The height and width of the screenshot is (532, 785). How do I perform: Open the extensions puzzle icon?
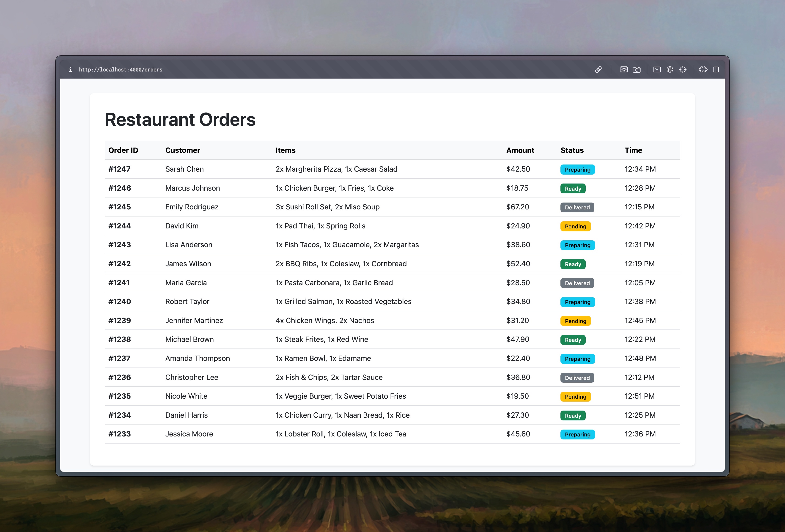(x=703, y=70)
